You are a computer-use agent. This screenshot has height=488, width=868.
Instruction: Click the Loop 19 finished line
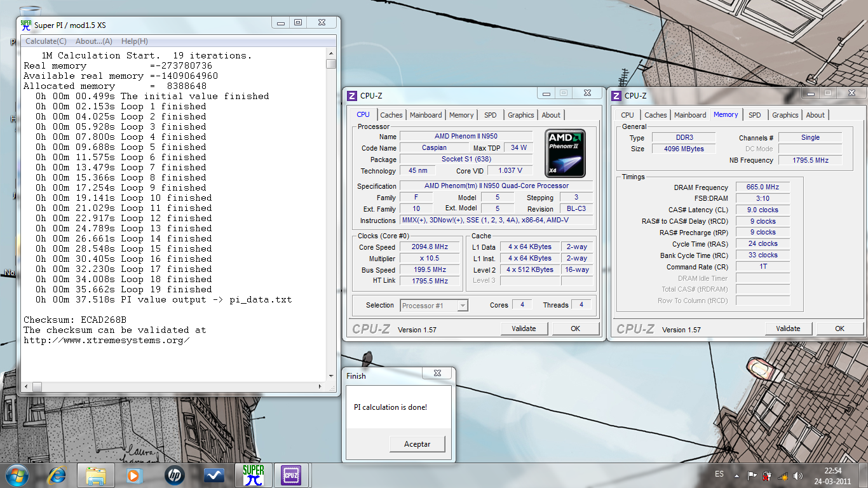click(124, 289)
